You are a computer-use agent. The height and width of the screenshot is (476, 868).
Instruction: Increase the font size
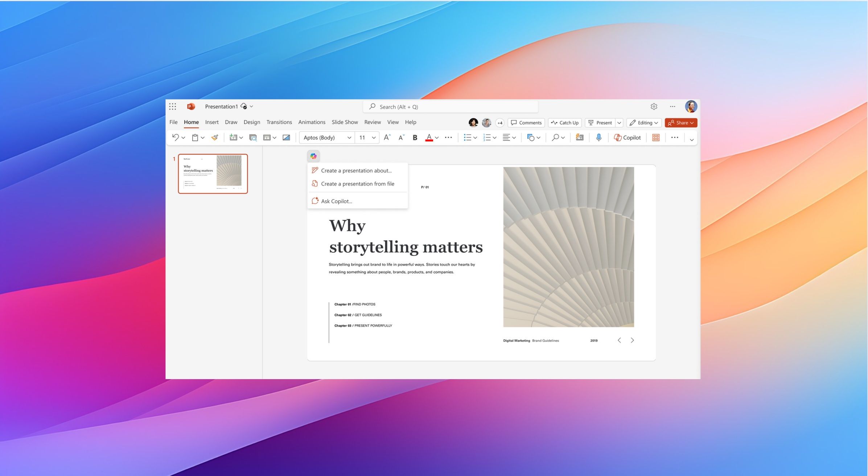(x=387, y=137)
